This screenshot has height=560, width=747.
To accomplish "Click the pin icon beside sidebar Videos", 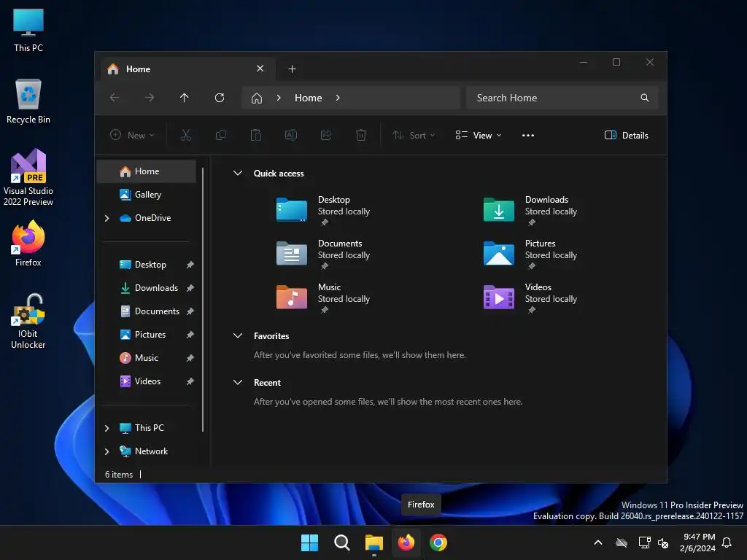I will coord(190,381).
